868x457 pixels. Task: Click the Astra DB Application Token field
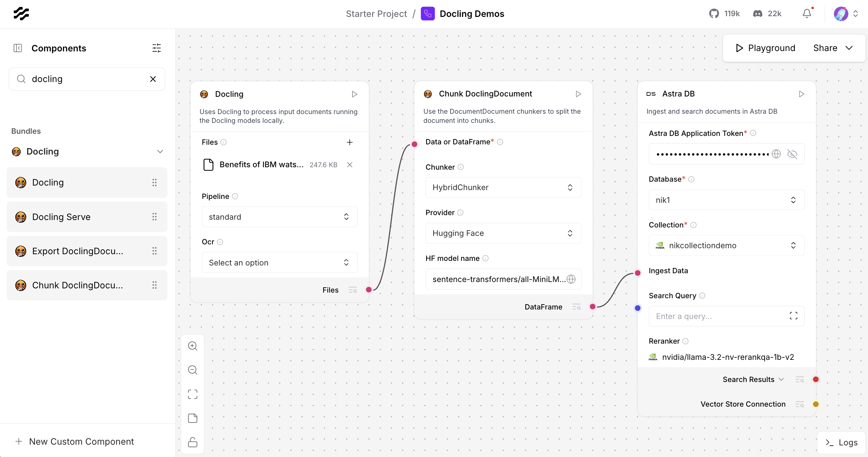[x=726, y=154]
